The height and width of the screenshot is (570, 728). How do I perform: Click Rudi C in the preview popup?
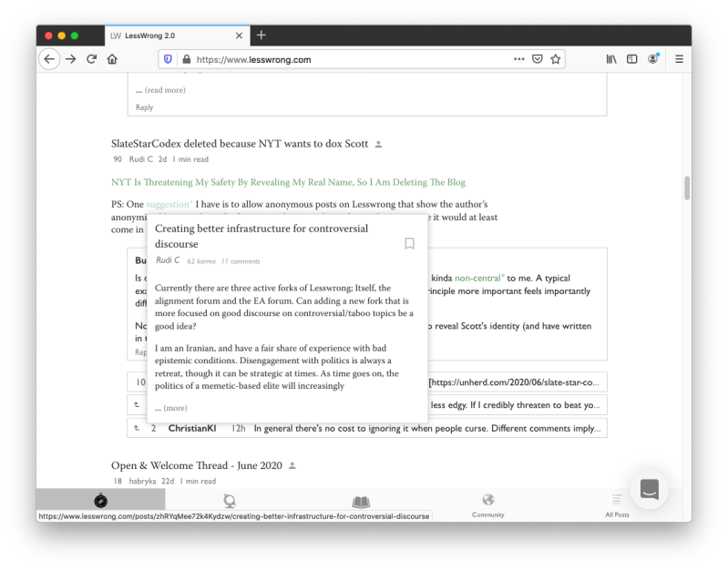(168, 260)
